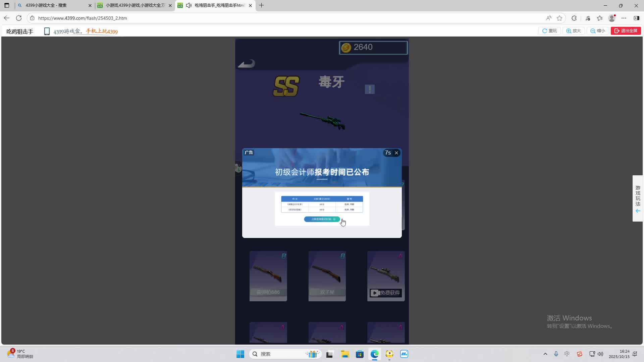
Task: Close the advertisement popup
Action: 396,153
